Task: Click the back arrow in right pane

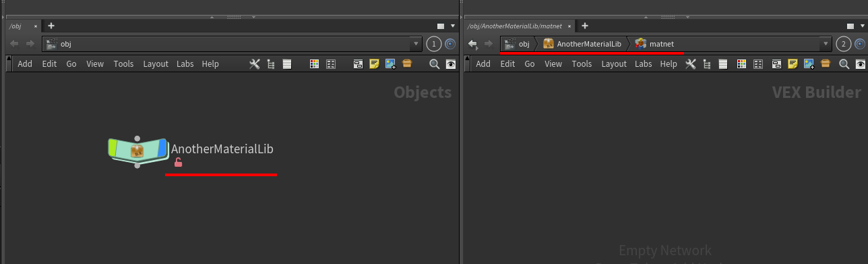Action: (x=473, y=44)
